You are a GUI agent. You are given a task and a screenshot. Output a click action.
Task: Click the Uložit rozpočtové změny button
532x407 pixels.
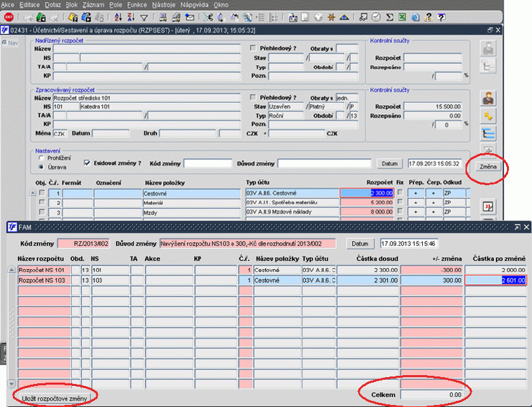[x=54, y=398]
